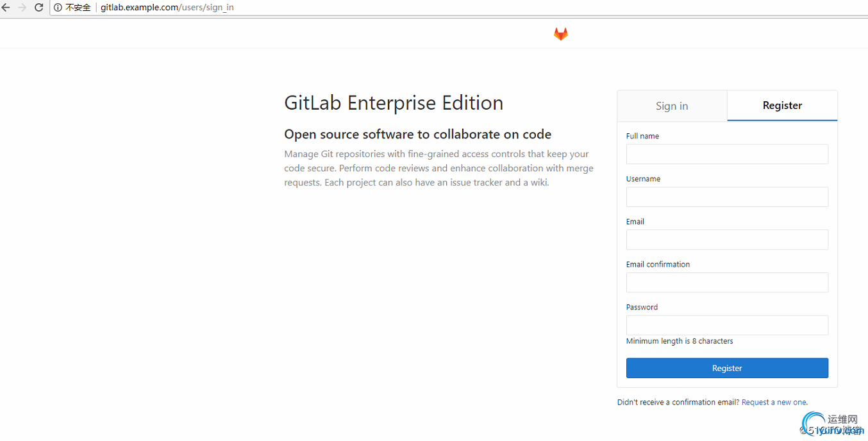This screenshot has height=441, width=868.
Task: Select the Register tab
Action: click(x=782, y=106)
